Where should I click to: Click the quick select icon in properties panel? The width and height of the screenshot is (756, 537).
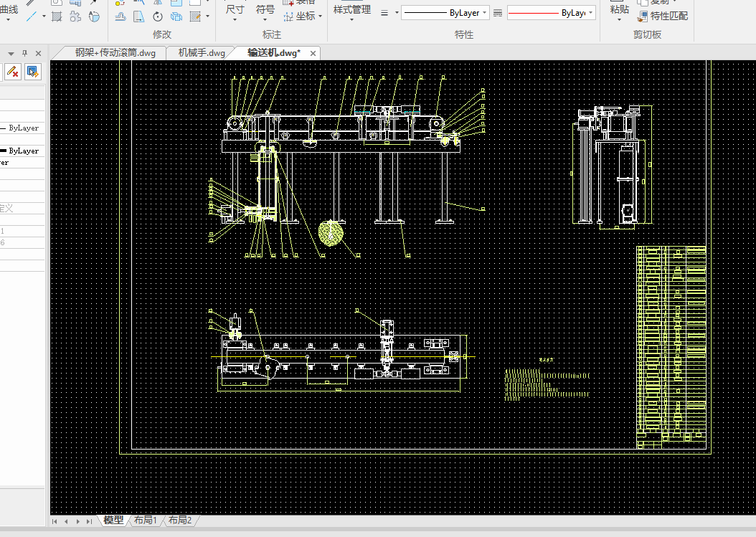click(x=32, y=71)
